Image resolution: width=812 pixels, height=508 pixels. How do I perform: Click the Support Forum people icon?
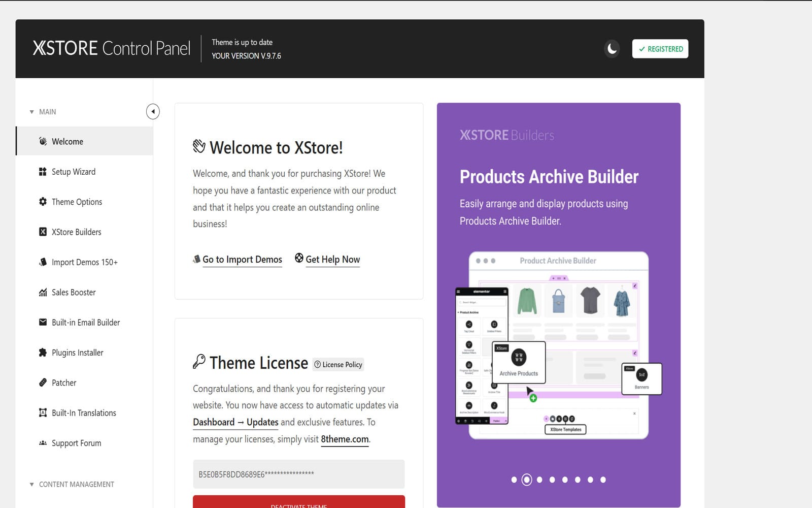point(43,443)
